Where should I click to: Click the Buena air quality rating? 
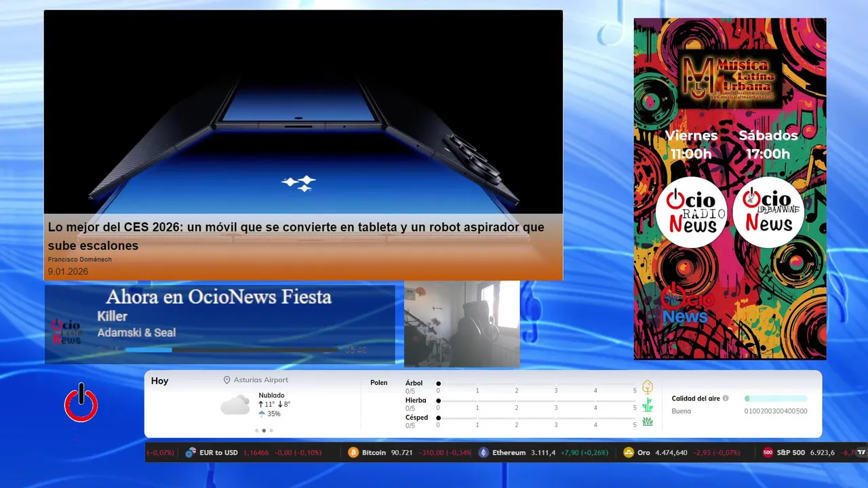[682, 411]
